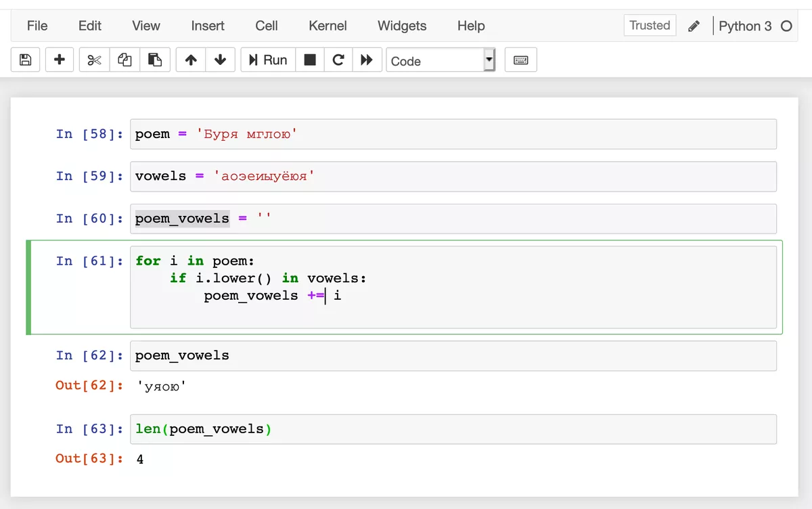Run the selected cell
The height and width of the screenshot is (509, 812).
pyautogui.click(x=268, y=60)
